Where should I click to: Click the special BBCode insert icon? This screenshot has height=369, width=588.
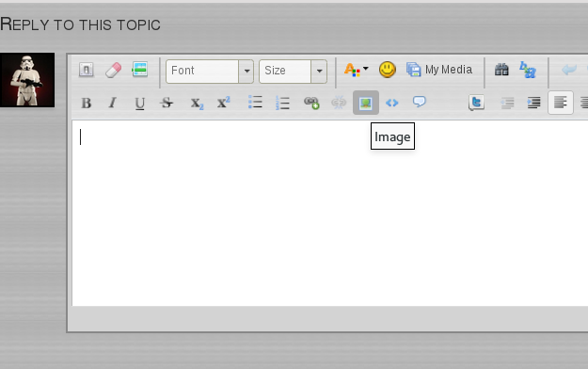pos(140,70)
